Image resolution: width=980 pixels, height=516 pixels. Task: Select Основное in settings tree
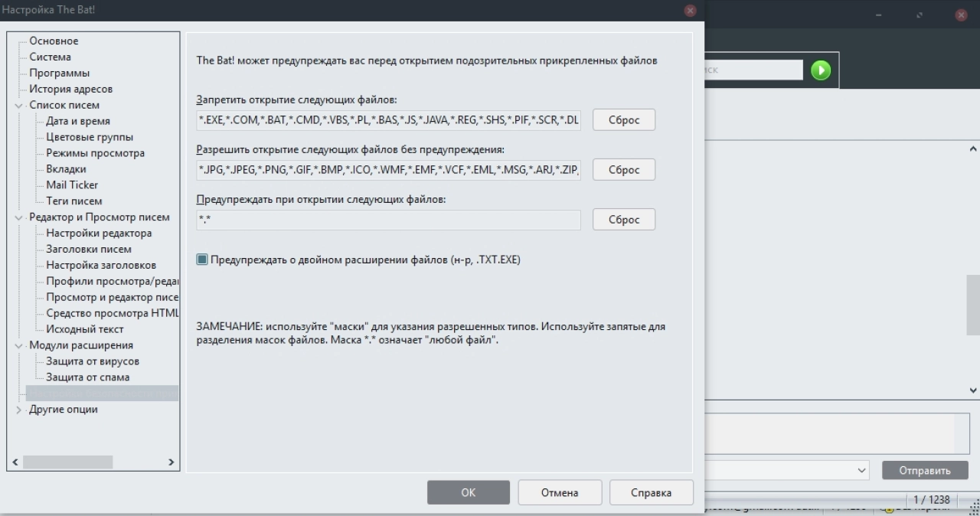pos(54,41)
